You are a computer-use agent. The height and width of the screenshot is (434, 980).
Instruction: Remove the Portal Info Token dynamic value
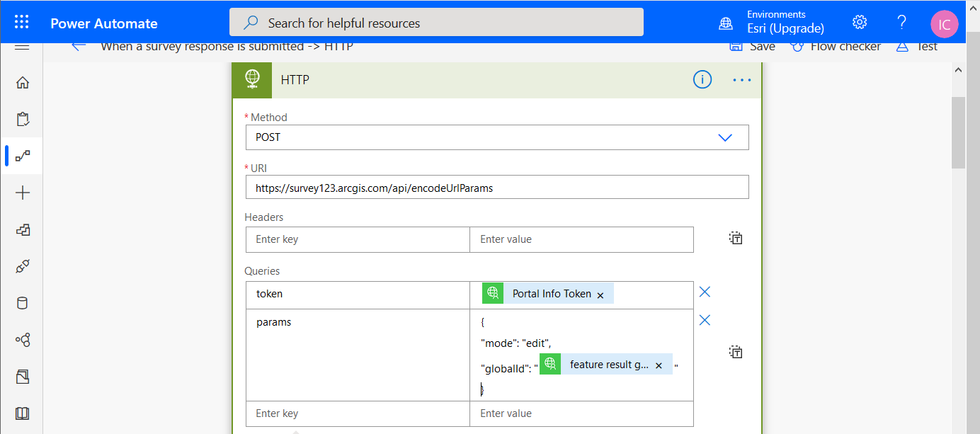click(600, 293)
